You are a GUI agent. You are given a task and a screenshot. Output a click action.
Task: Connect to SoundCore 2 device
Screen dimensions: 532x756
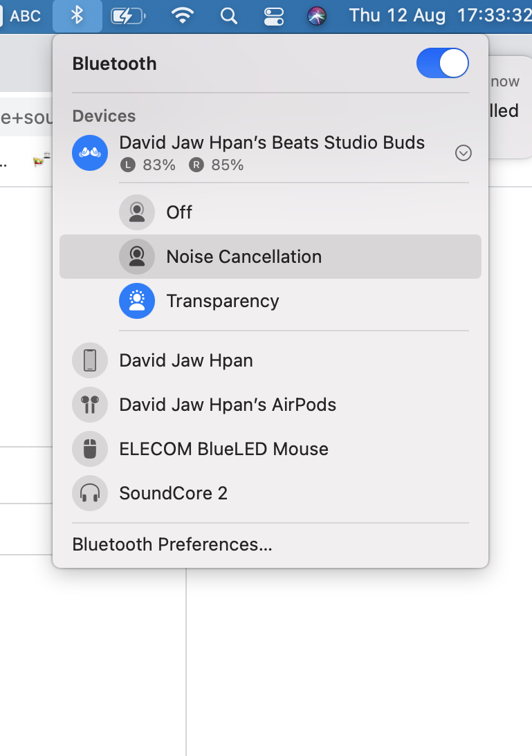[x=174, y=493]
